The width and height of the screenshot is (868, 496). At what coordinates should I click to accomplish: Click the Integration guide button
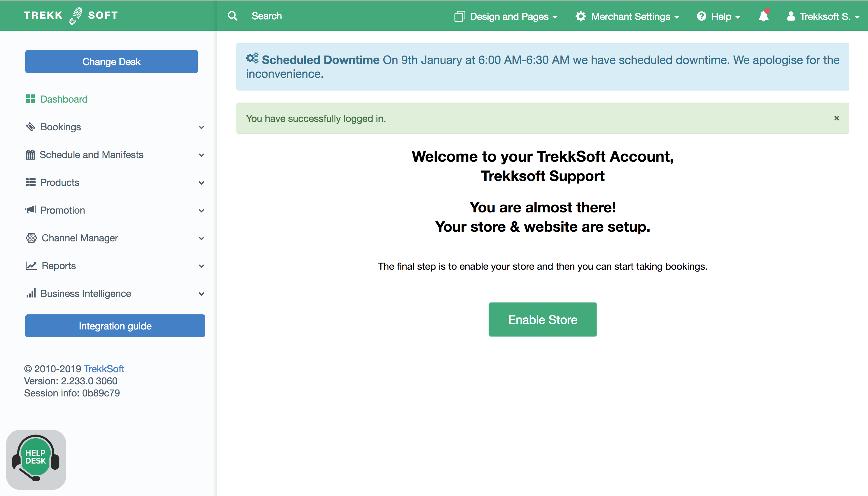pos(115,326)
